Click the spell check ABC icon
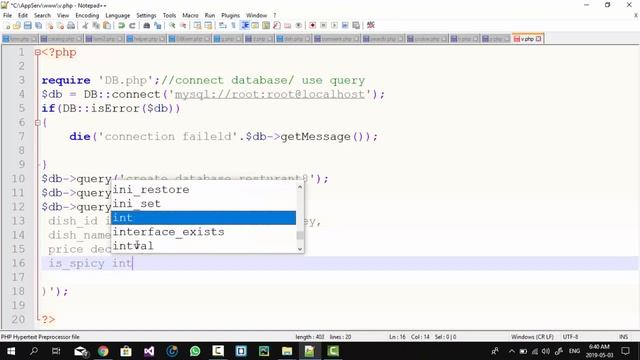The width and height of the screenshot is (640, 360). pyautogui.click(x=371, y=25)
